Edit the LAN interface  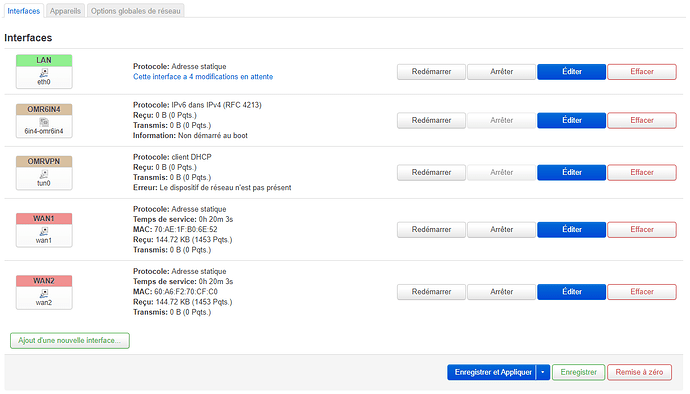click(x=572, y=72)
